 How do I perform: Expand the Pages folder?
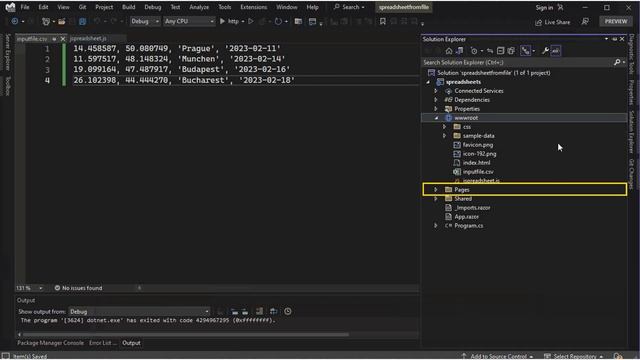click(x=436, y=189)
